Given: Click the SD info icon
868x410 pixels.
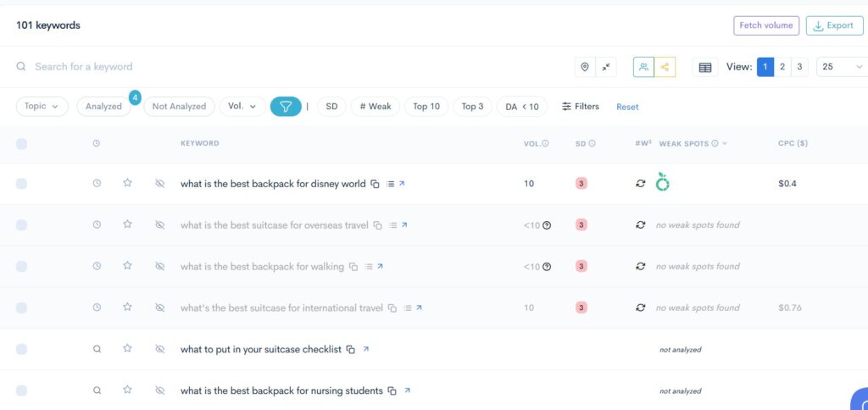Looking at the screenshot, I should pos(592,143).
